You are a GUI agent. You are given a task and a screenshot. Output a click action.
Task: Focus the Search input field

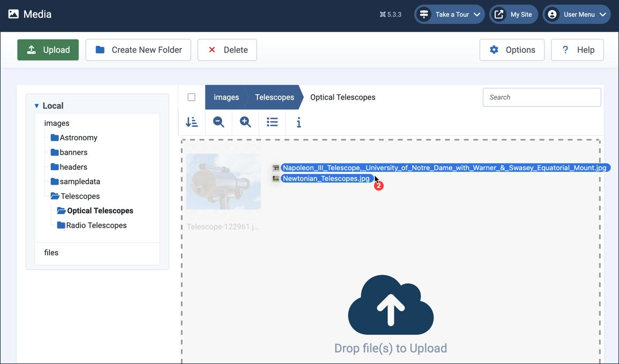(x=541, y=97)
